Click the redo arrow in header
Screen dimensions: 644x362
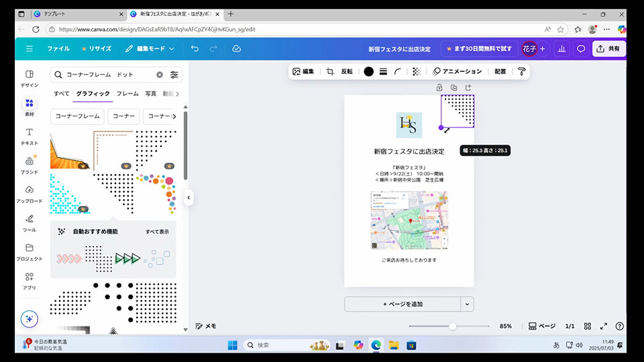[x=213, y=48]
